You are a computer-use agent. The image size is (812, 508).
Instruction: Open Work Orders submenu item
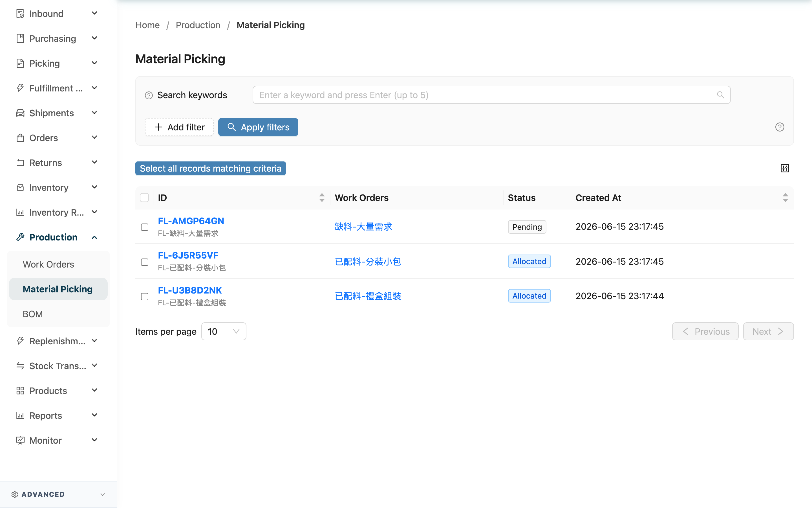click(x=58, y=264)
